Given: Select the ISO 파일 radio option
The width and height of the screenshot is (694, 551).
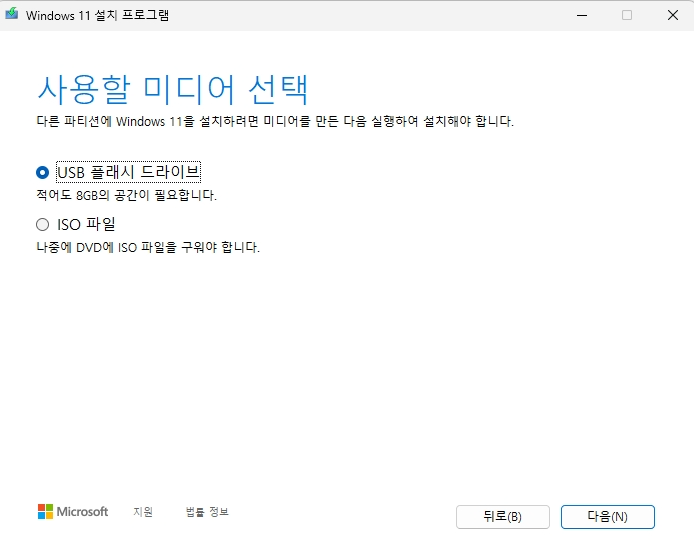Looking at the screenshot, I should tap(42, 224).
